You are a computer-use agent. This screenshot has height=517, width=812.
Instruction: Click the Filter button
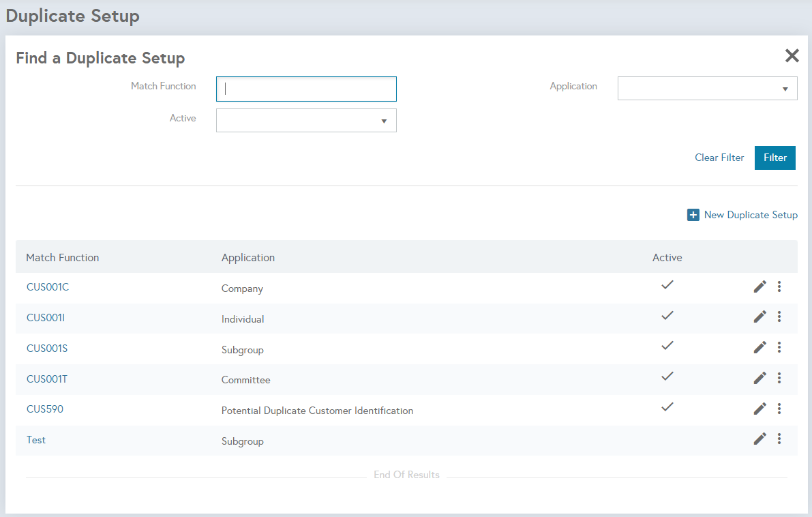pyautogui.click(x=775, y=158)
